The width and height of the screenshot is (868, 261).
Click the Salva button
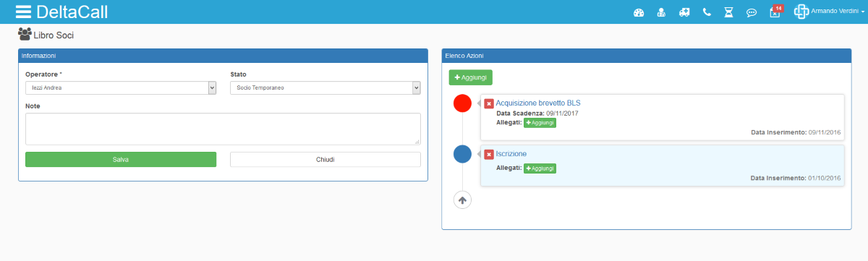click(x=121, y=159)
